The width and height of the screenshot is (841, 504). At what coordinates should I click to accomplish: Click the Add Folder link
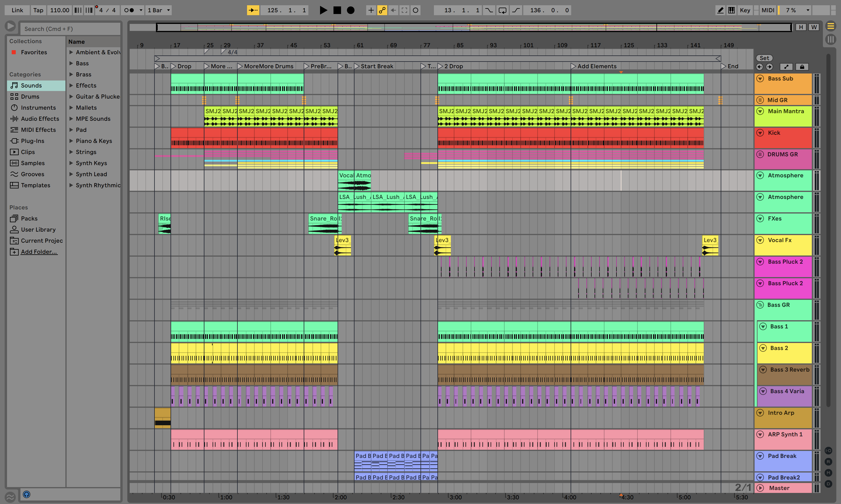coord(39,252)
